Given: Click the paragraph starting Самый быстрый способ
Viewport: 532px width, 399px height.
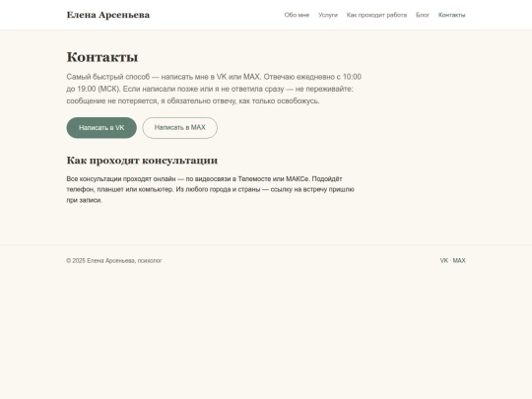Looking at the screenshot, I should tap(214, 89).
